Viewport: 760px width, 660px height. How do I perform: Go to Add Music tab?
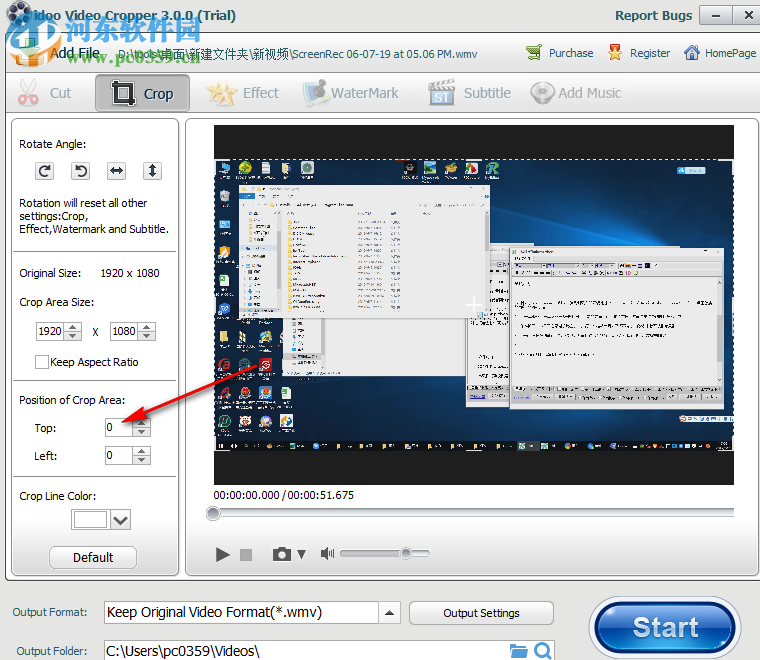pyautogui.click(x=575, y=93)
